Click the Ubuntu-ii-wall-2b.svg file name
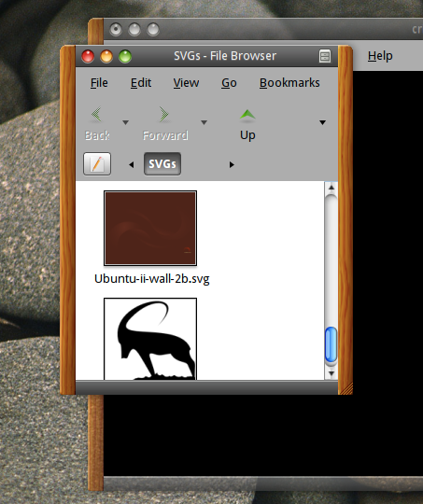The height and width of the screenshot is (504, 423). pos(152,279)
